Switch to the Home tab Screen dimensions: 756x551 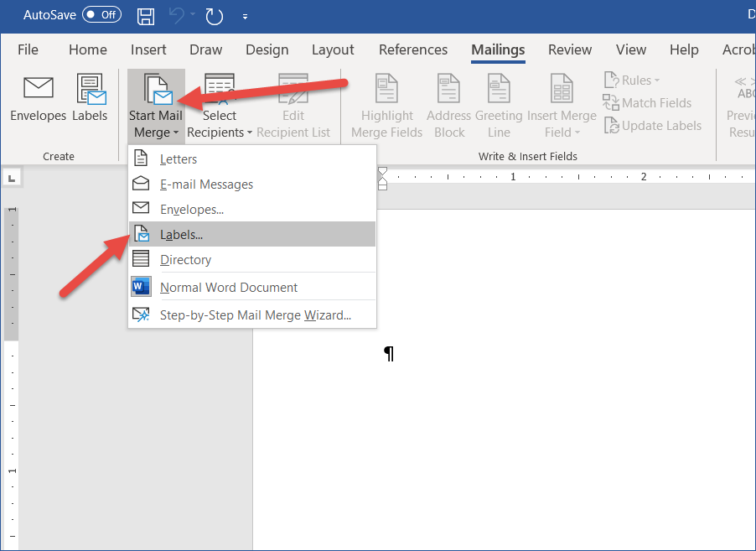[88, 49]
